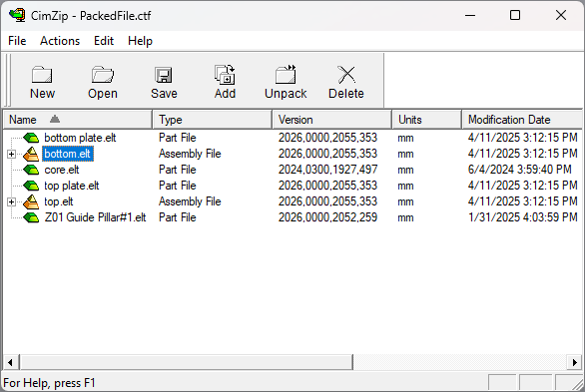
Task: Unpack the archive with Unpack icon
Action: [x=286, y=74]
